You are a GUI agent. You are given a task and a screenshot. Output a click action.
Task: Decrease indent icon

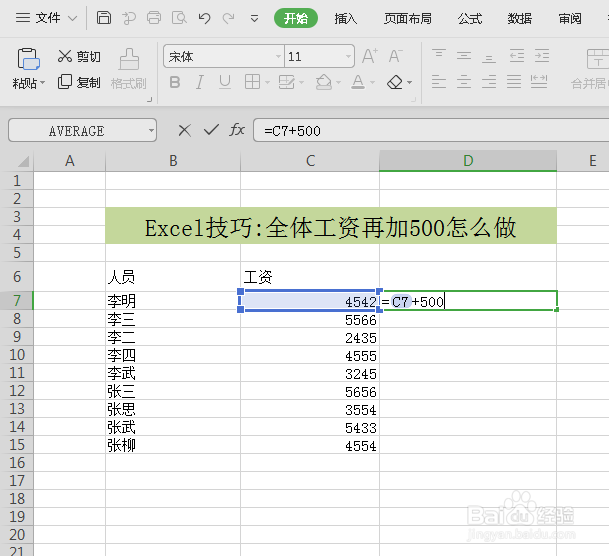pyautogui.click(x=517, y=56)
